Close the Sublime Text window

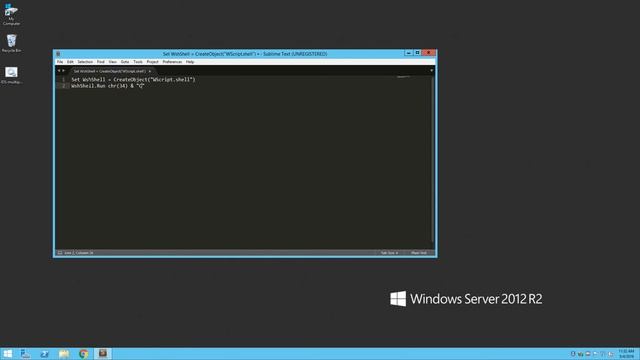click(x=429, y=53)
